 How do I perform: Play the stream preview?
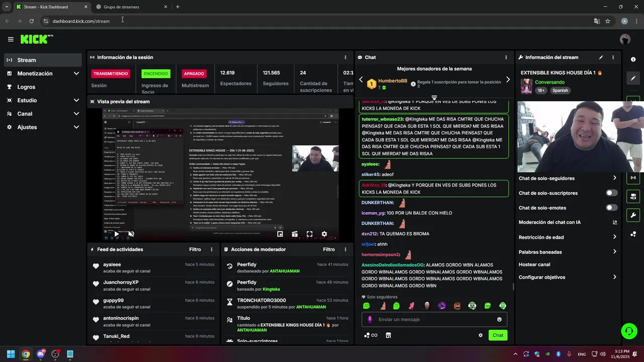coord(116,234)
